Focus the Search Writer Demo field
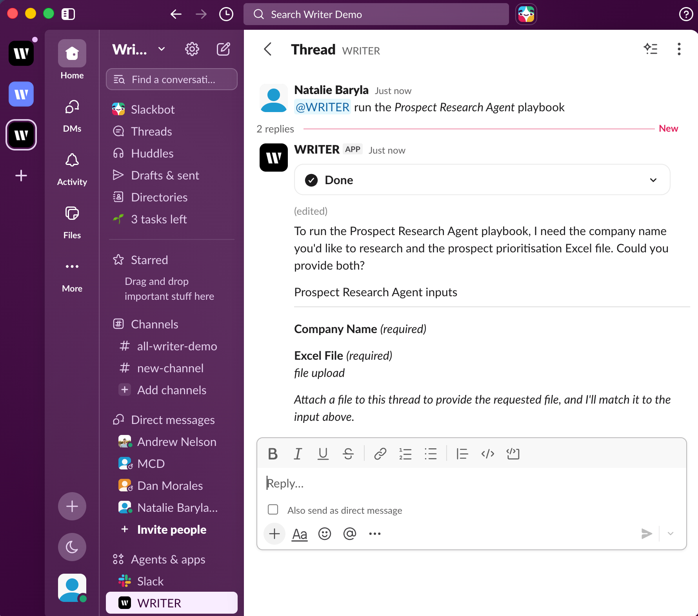 pos(376,14)
